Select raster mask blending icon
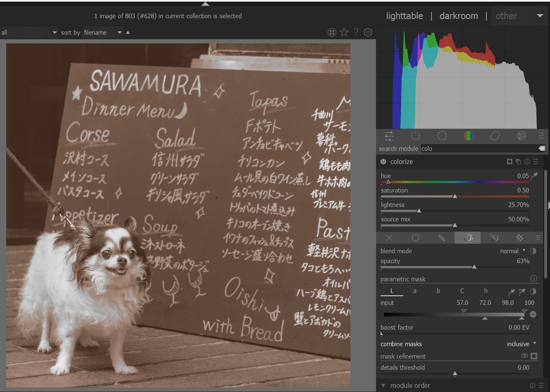Viewport: 550px width, 392px height. point(519,238)
